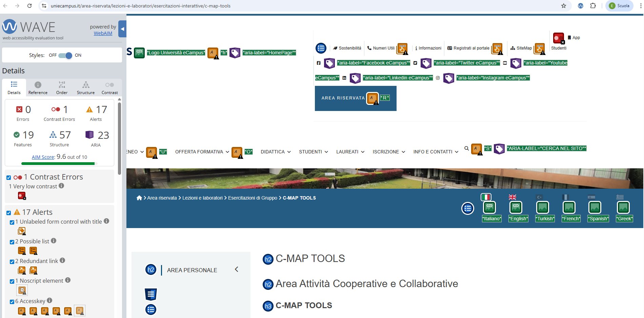The width and height of the screenshot is (644, 318).
Task: Click the site search magnifier icon
Action: point(466,148)
